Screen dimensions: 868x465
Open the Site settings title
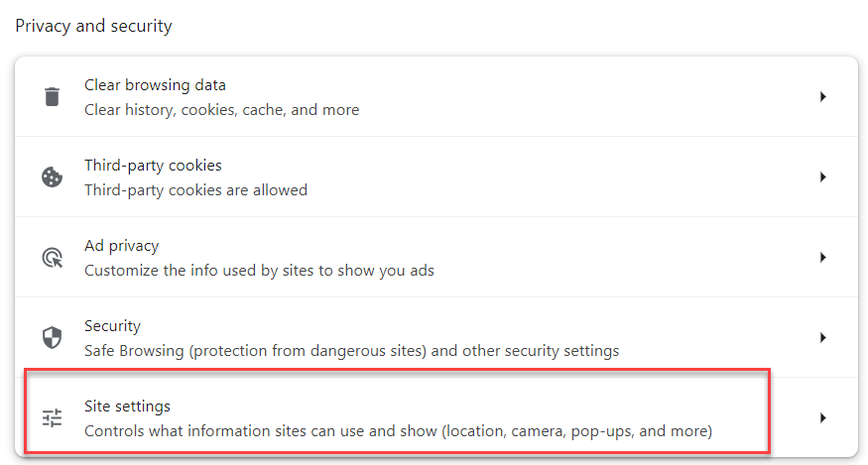click(x=127, y=407)
